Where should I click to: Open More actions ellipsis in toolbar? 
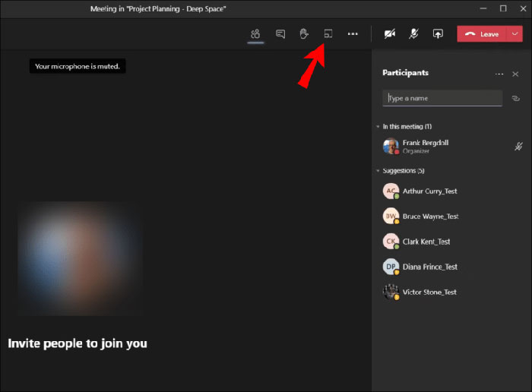point(353,34)
